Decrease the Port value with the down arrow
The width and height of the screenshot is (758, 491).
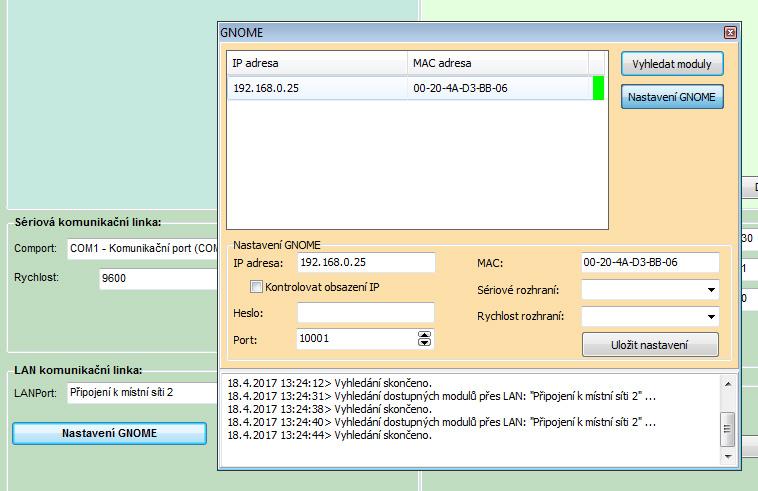click(424, 342)
